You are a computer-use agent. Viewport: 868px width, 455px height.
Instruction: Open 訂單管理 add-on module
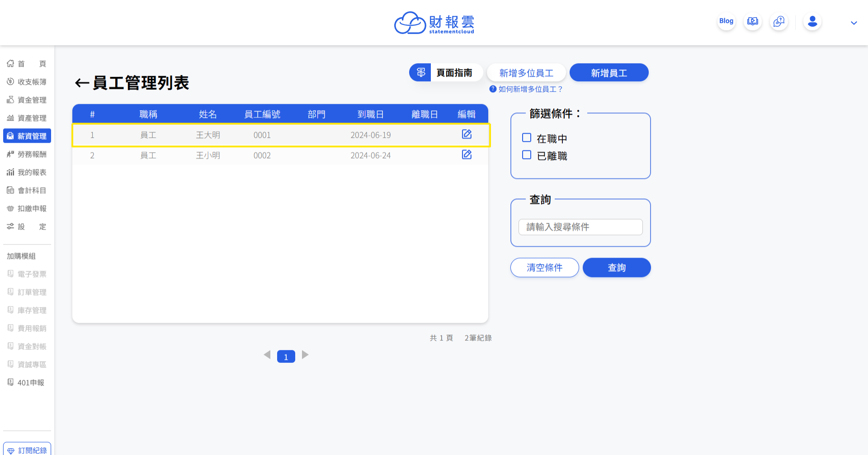[x=27, y=292]
